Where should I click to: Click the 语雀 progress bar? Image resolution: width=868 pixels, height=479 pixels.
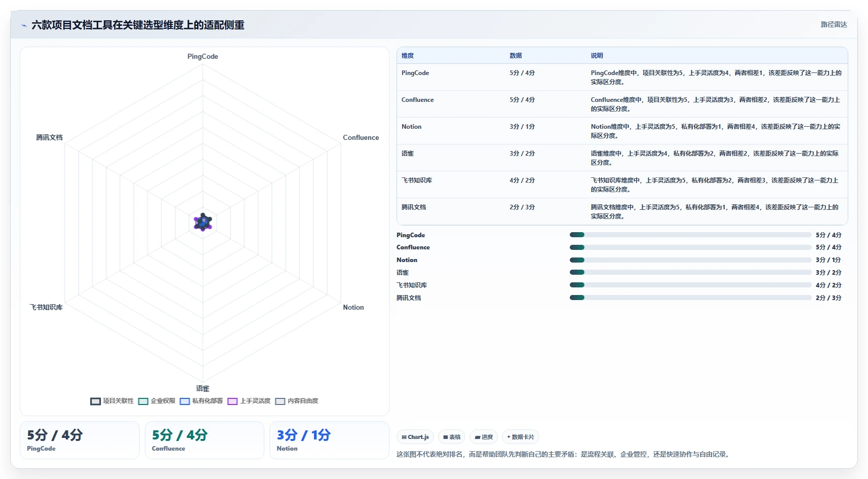click(690, 272)
